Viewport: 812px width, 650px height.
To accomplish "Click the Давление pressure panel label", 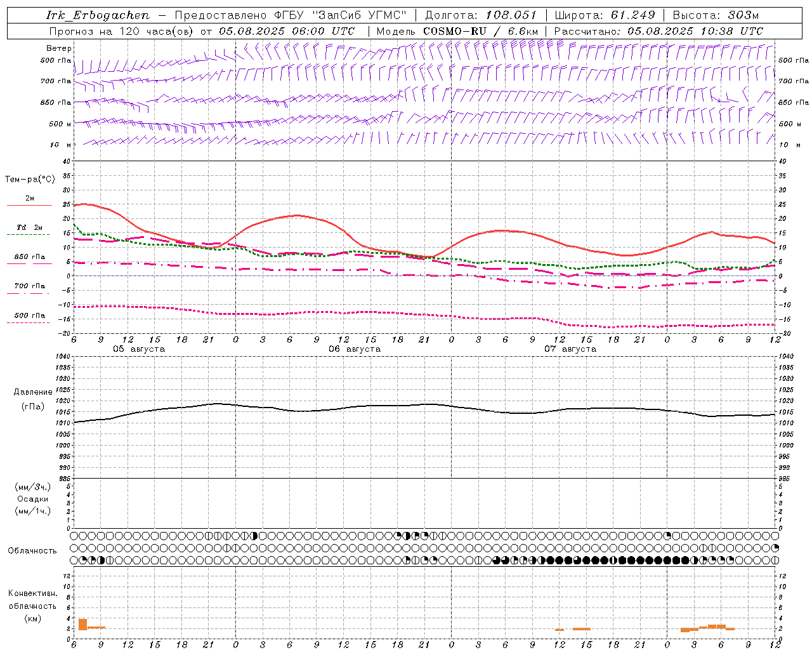I will 33,392.
